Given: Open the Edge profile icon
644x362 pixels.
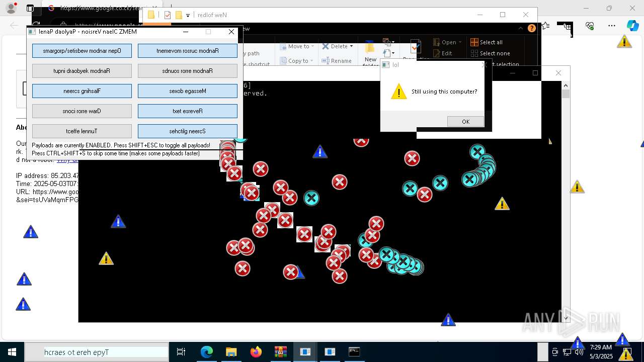Looking at the screenshot, I should (x=11, y=8).
